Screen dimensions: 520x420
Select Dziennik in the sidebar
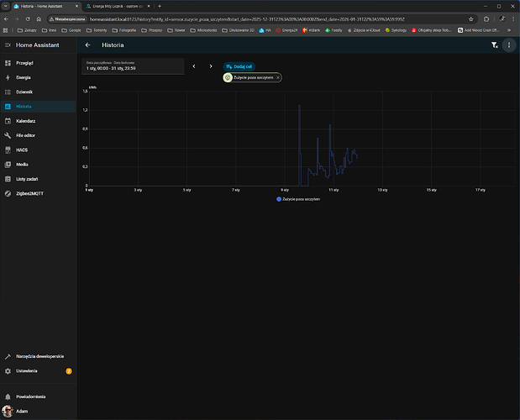(24, 92)
